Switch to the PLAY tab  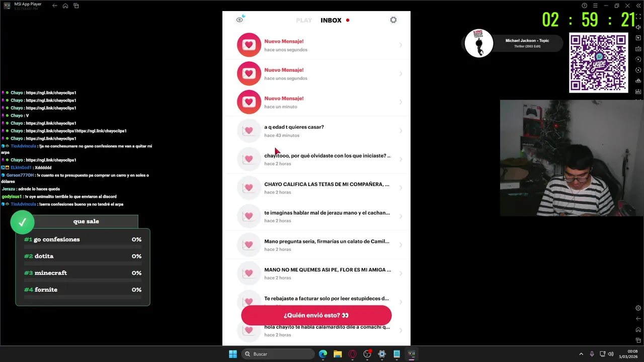point(304,20)
